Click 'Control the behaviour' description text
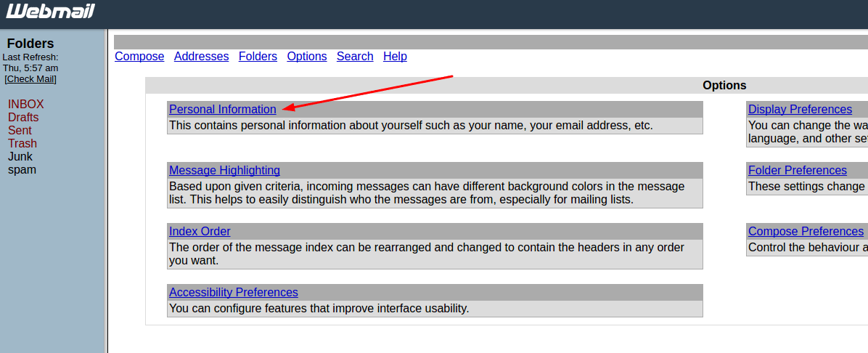Viewport: 868px width, 353px height. point(807,247)
